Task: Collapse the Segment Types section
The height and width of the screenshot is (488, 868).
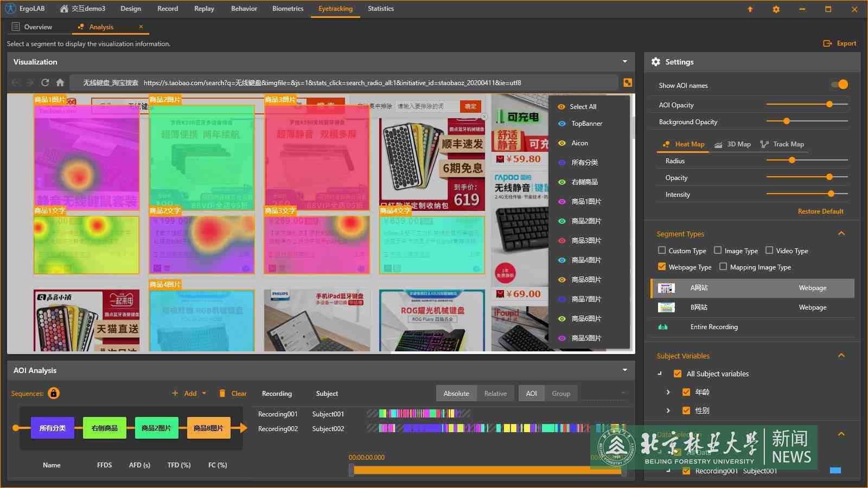Action: 841,234
